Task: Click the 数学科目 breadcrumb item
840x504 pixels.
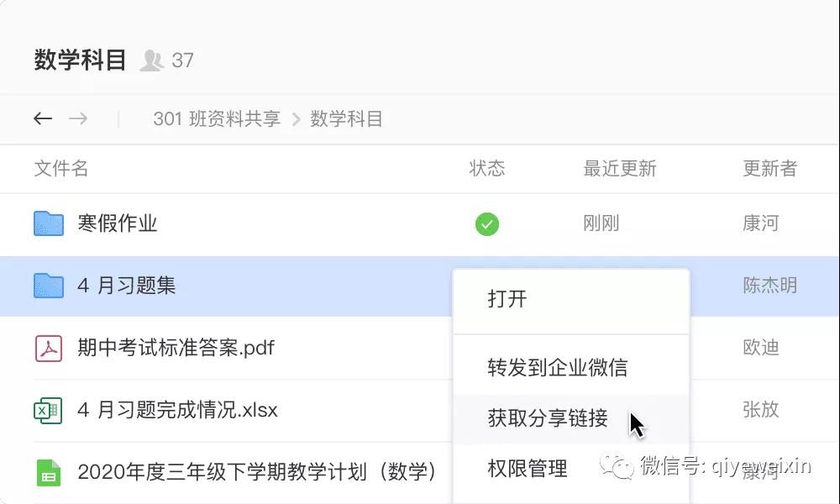Action: pyautogui.click(x=346, y=119)
